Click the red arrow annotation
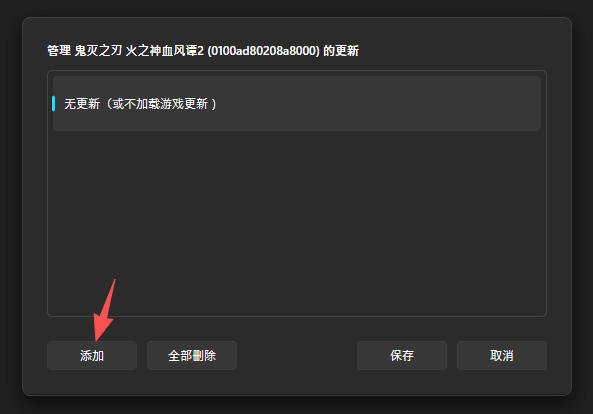593x414 pixels. coord(105,309)
